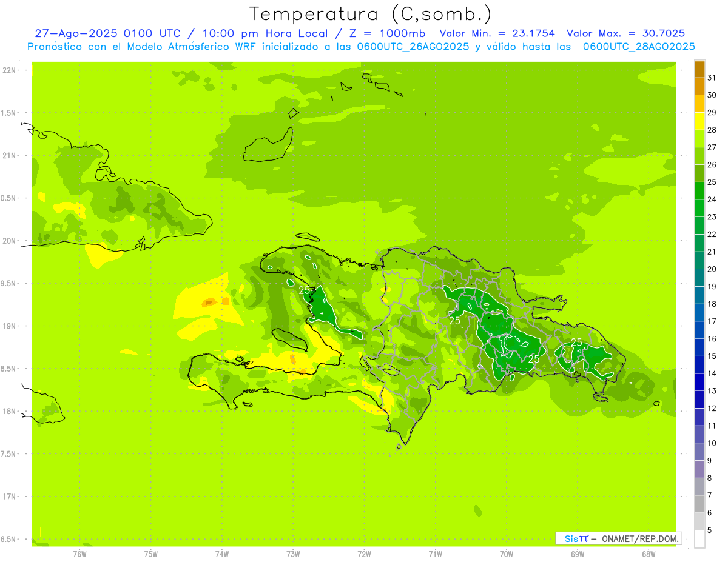Screen dimensions: 728x562
Task: Click the '18N' latitude axis label
Action: (10, 411)
